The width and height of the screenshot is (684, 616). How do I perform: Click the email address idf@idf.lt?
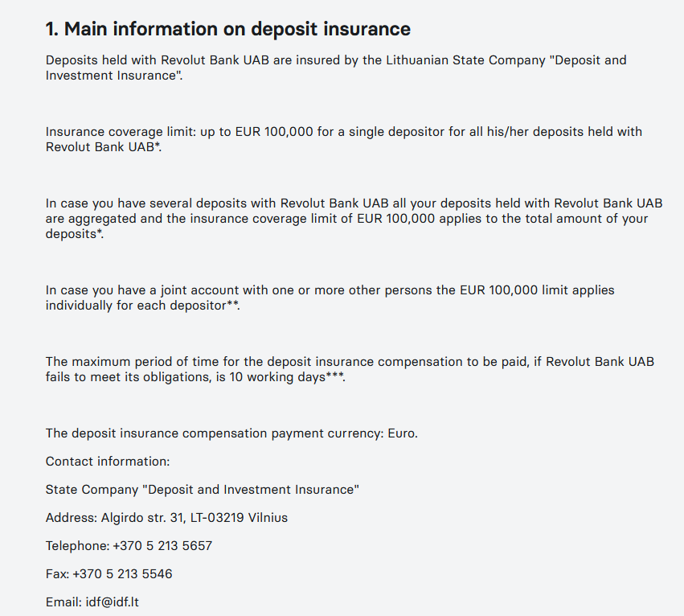coord(112,602)
